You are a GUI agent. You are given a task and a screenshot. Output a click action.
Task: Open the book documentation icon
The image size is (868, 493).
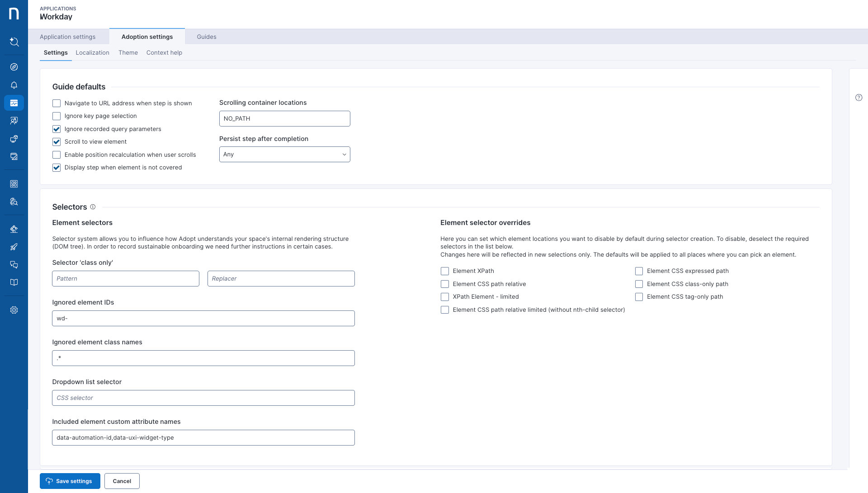(x=14, y=282)
